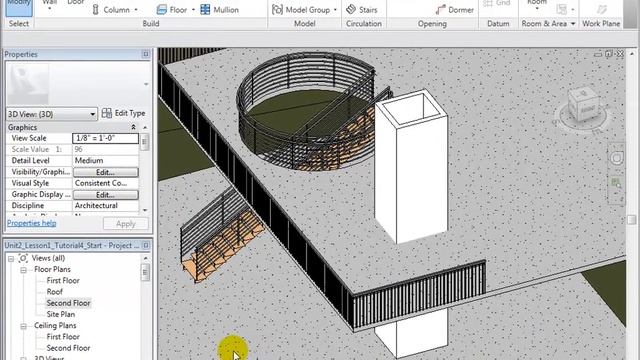This screenshot has height=360, width=640.
Task: Click the Edit Type label
Action: click(x=130, y=113)
